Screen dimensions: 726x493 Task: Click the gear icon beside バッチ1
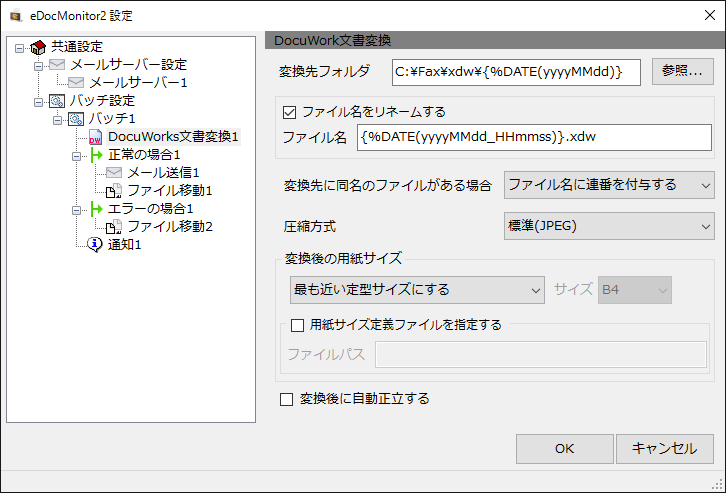76,119
